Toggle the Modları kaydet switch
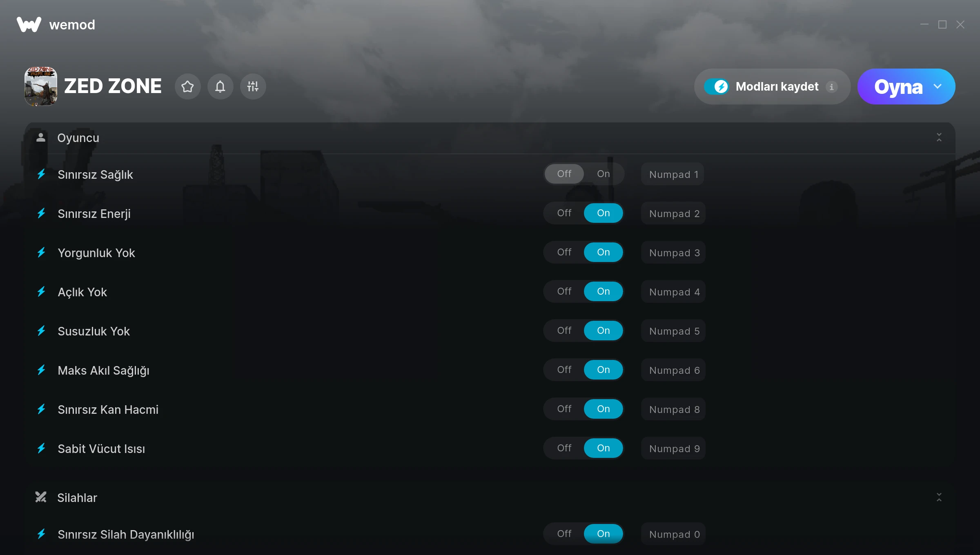980x555 pixels. point(716,87)
